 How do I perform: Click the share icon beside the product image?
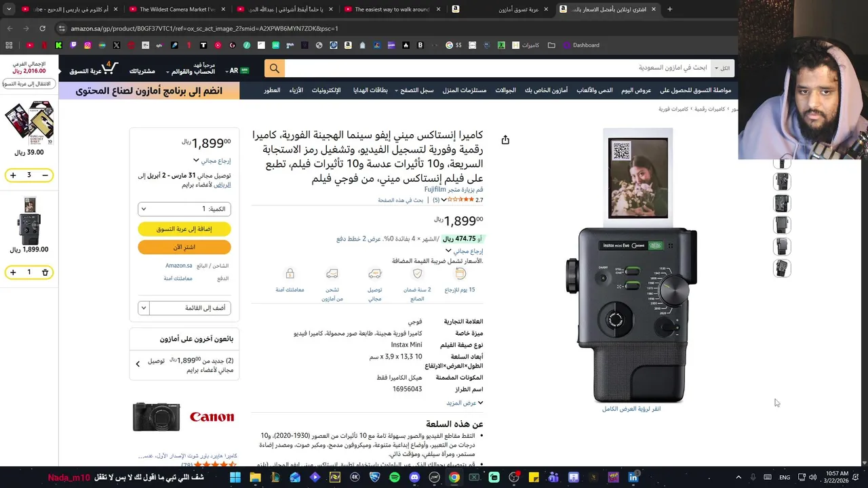[x=505, y=140]
